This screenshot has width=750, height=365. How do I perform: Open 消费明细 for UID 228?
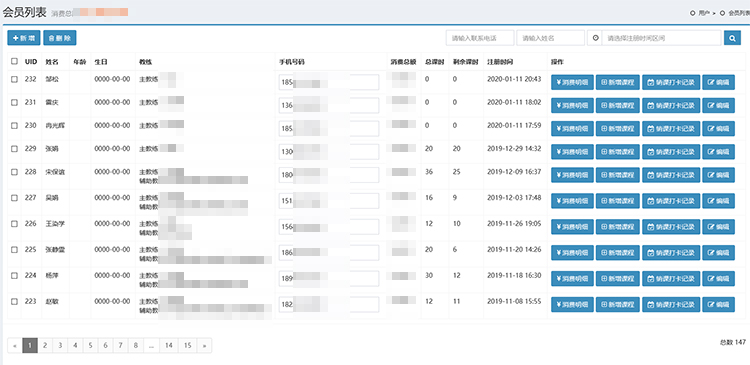coord(572,175)
